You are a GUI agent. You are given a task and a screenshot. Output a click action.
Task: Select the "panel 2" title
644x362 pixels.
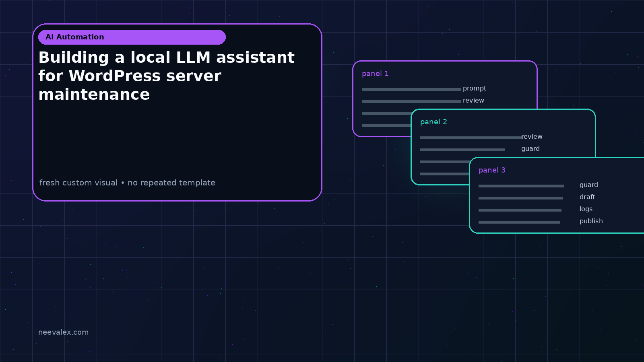[x=433, y=122]
